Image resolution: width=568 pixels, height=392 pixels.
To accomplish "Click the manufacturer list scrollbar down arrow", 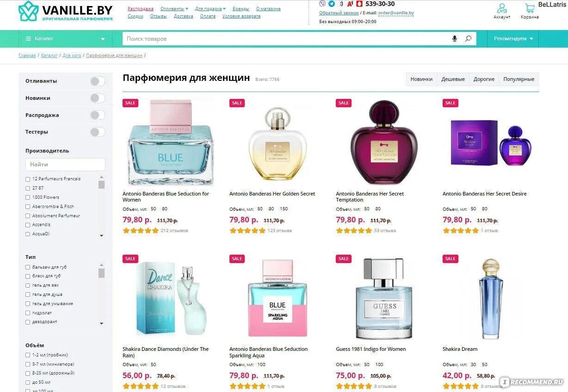I will point(102,236).
